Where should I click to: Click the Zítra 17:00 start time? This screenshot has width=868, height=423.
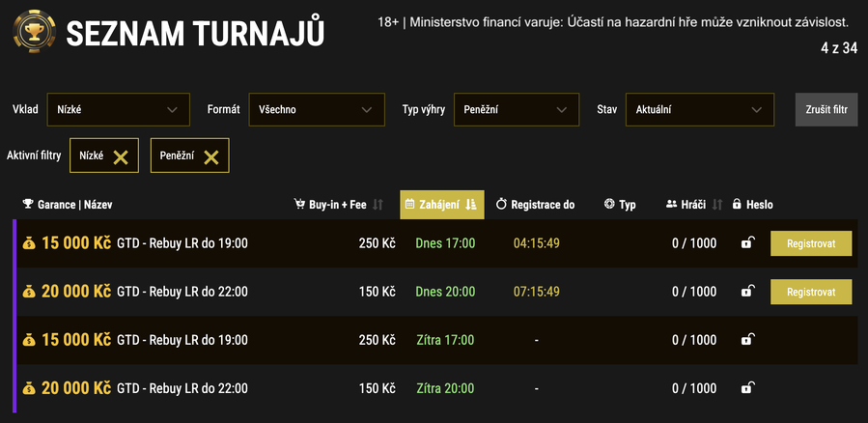point(445,340)
